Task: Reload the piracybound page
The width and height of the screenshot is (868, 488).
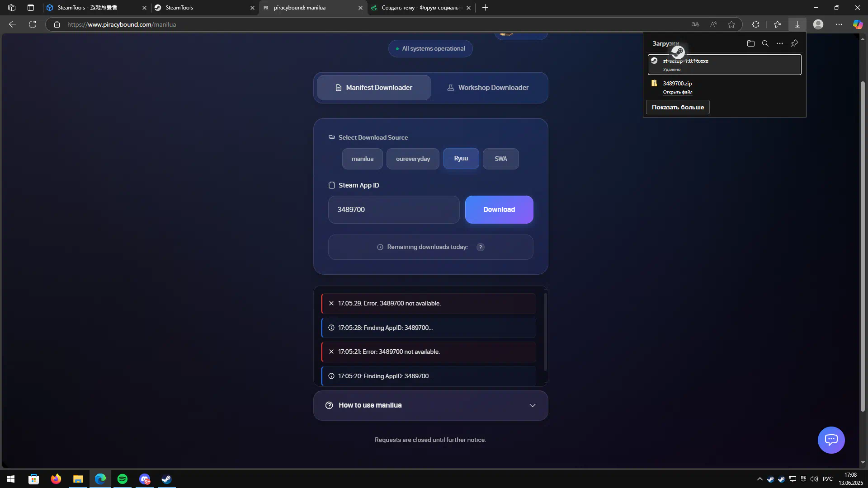Action: tap(33, 24)
